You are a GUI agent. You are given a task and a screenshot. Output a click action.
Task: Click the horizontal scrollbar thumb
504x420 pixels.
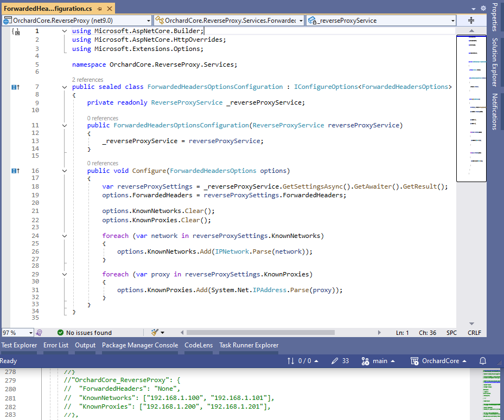point(260,333)
